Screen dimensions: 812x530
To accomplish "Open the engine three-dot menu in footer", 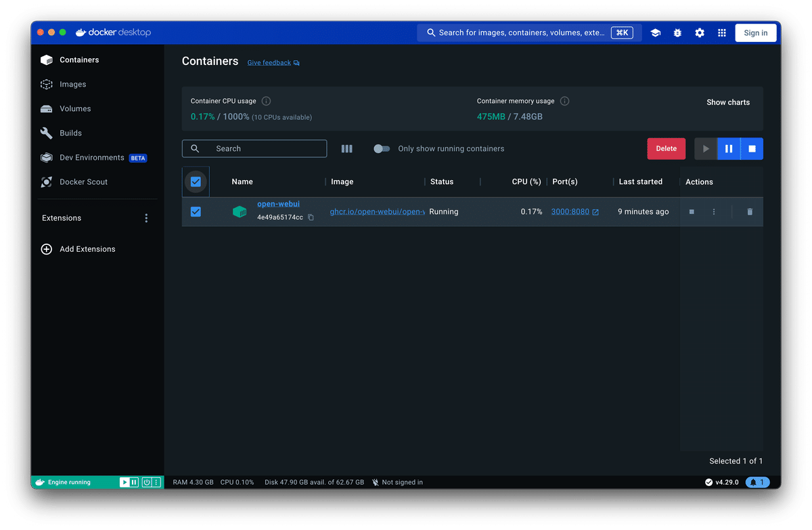I will (x=156, y=482).
